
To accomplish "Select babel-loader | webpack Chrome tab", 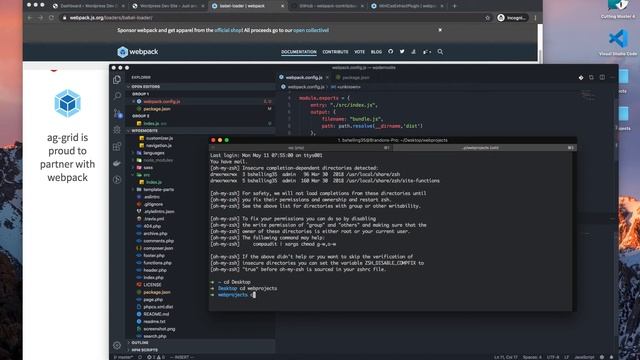I will click(x=247, y=6).
